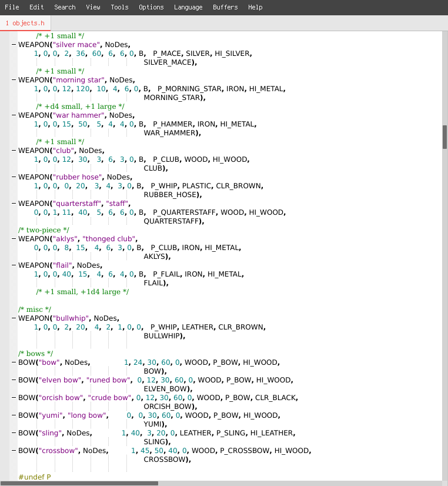Place cursor on the "#undef P" line
This screenshot has width=448, height=486.
[34, 477]
